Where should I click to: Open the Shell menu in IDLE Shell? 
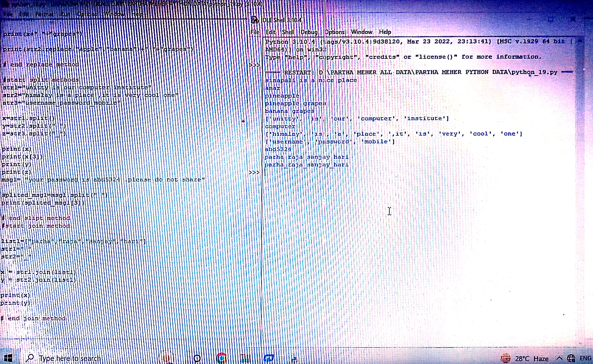point(288,32)
